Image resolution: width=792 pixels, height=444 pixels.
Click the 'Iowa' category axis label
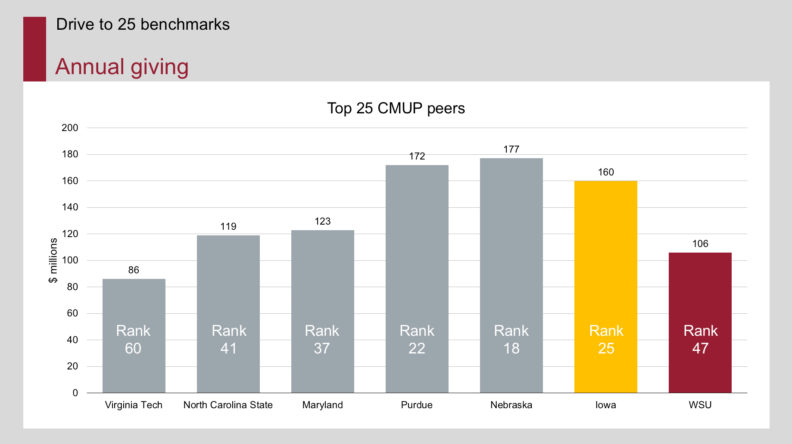pos(606,405)
